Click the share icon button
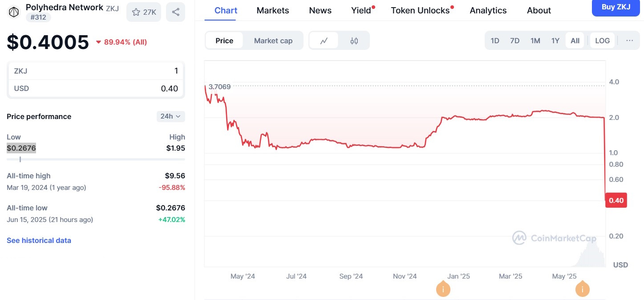Image resolution: width=644 pixels, height=300 pixels. pyautogui.click(x=175, y=12)
